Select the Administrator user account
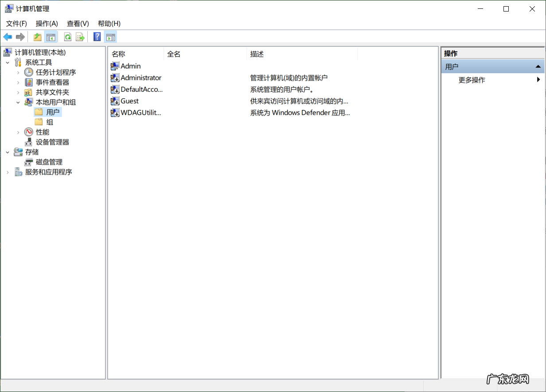Image resolution: width=546 pixels, height=392 pixels. (x=140, y=78)
